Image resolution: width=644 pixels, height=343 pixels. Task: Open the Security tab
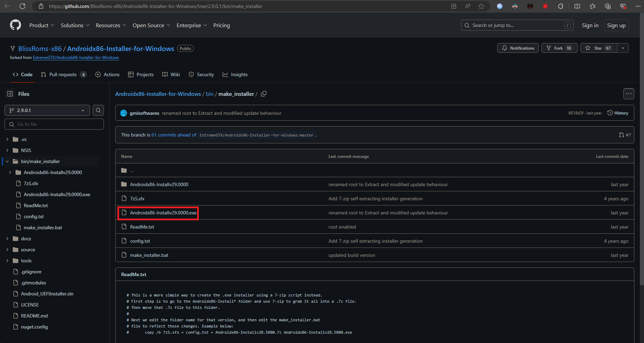[x=201, y=74]
